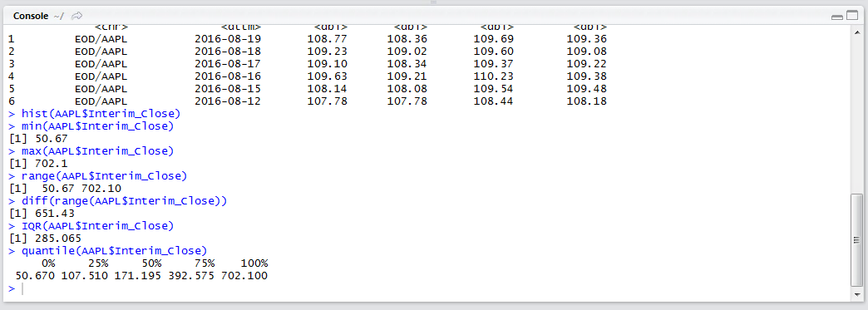The height and width of the screenshot is (310, 868).
Task: Maximize the Console pane
Action: point(851,16)
